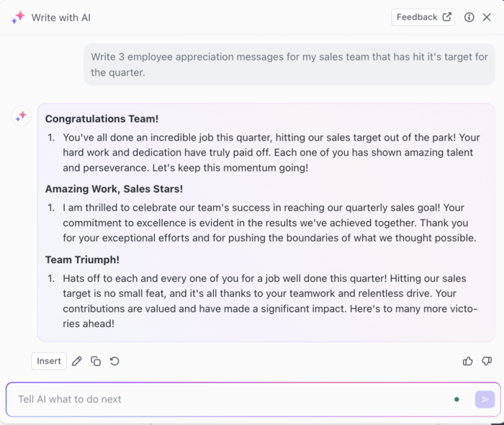
Task: Click the green status dot in input
Action: coord(456,399)
